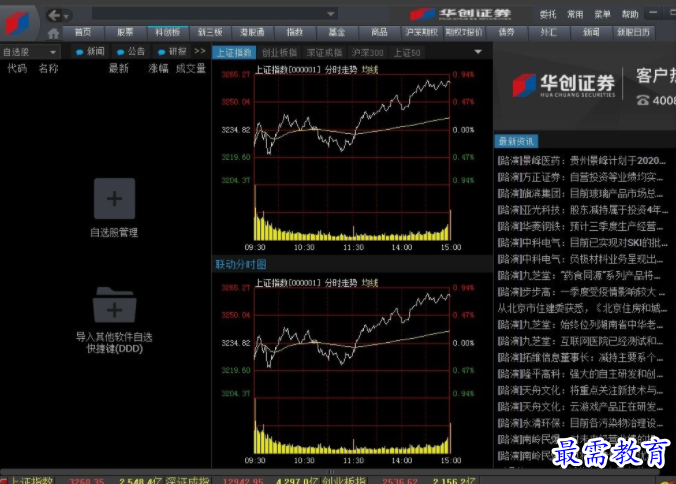Screen dimensions: 676x484
Task: Open 九芝堂 news about 药食同源
Action: pyautogui.click(x=579, y=275)
